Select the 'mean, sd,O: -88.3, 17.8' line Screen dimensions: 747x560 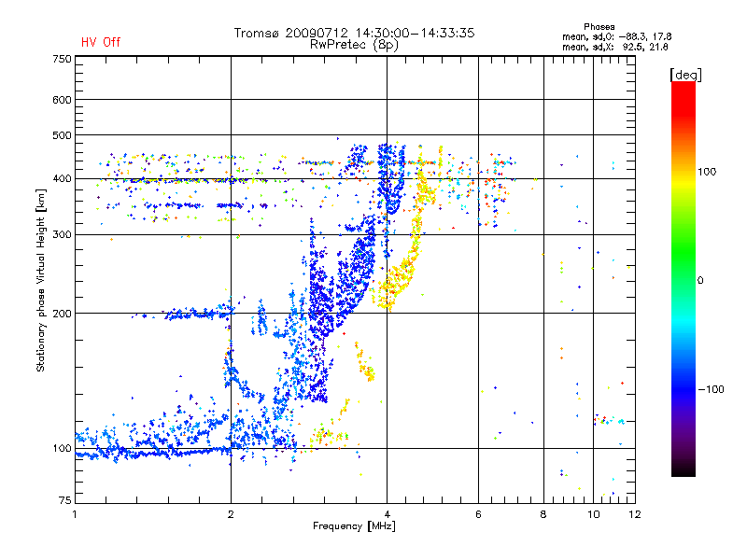click(x=617, y=36)
